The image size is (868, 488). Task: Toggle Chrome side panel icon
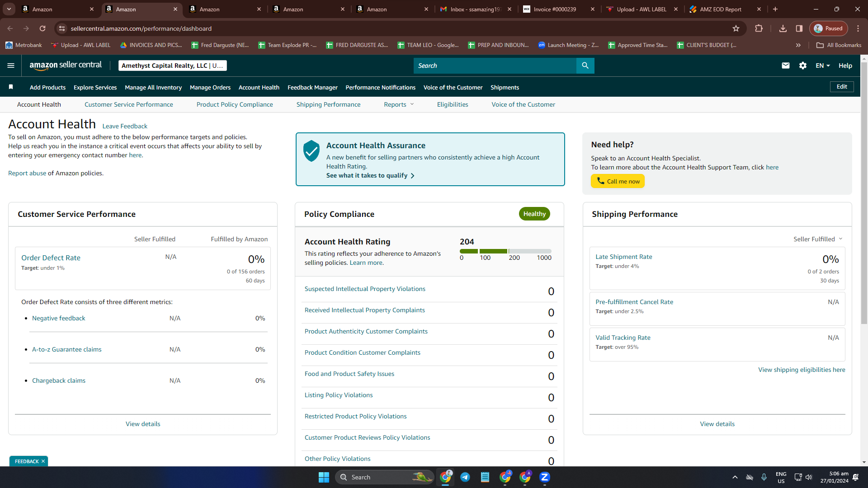click(799, 28)
